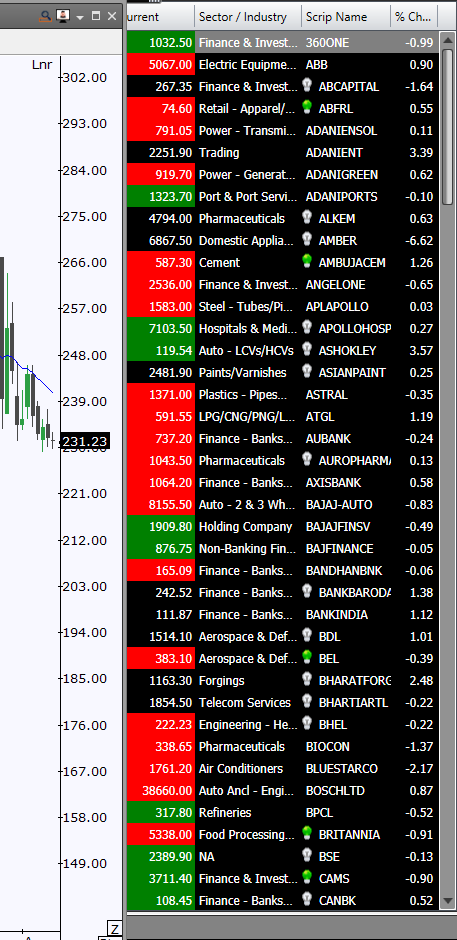Click the Refineries sector cell
Image resolution: width=457 pixels, height=940 pixels.
click(x=248, y=812)
